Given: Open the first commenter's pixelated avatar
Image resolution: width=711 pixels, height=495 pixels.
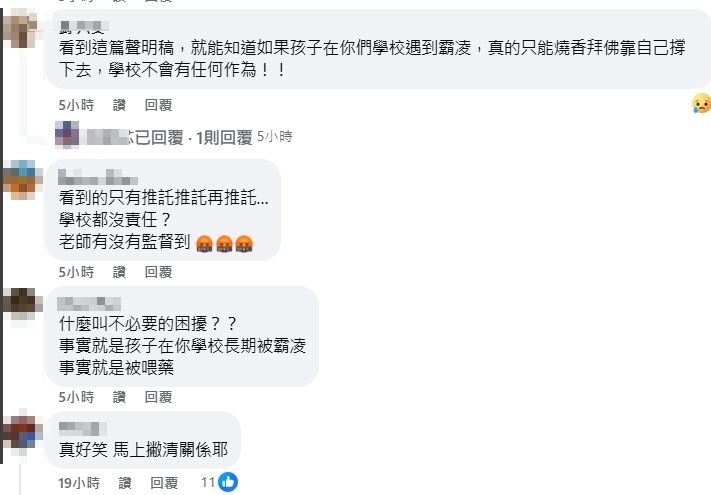Looking at the screenshot, I should 19,30.
